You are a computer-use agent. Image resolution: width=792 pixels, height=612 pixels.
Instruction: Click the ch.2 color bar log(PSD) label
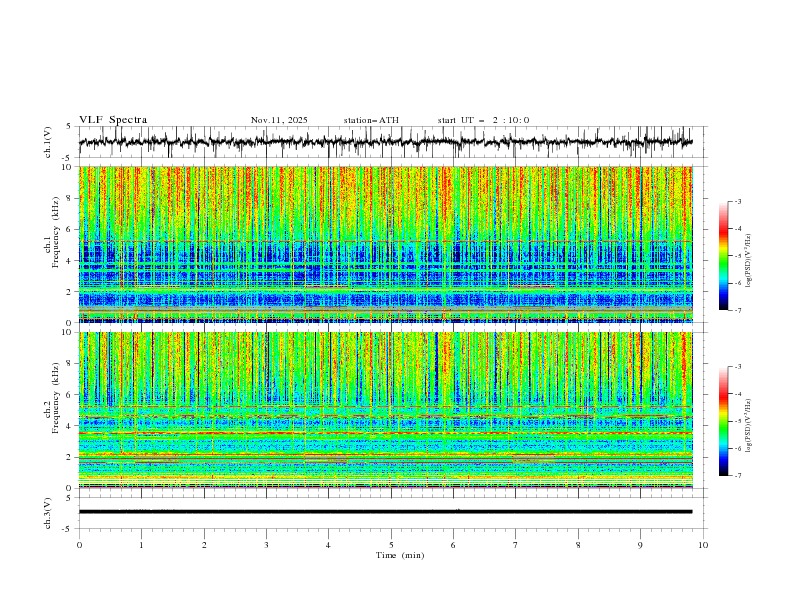pos(748,426)
